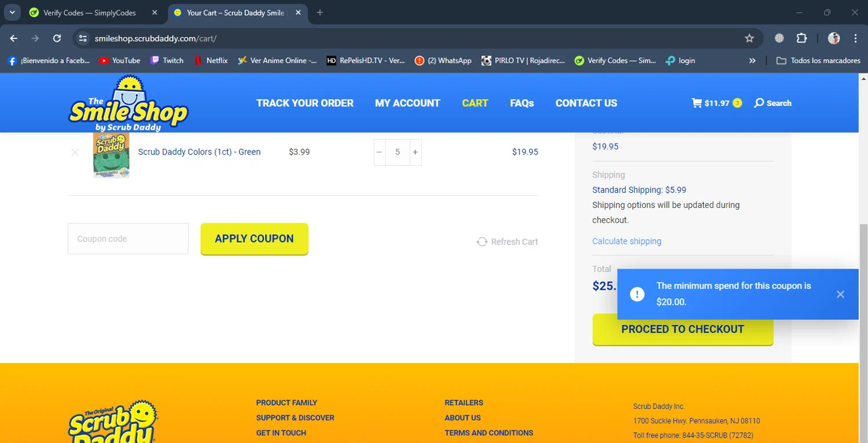Reload the current page
868x443 pixels.
[57, 38]
